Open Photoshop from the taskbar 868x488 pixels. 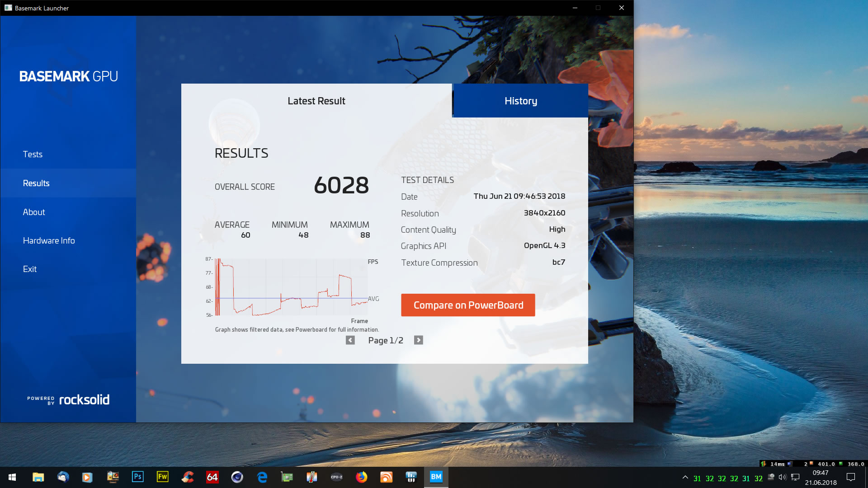point(137,477)
